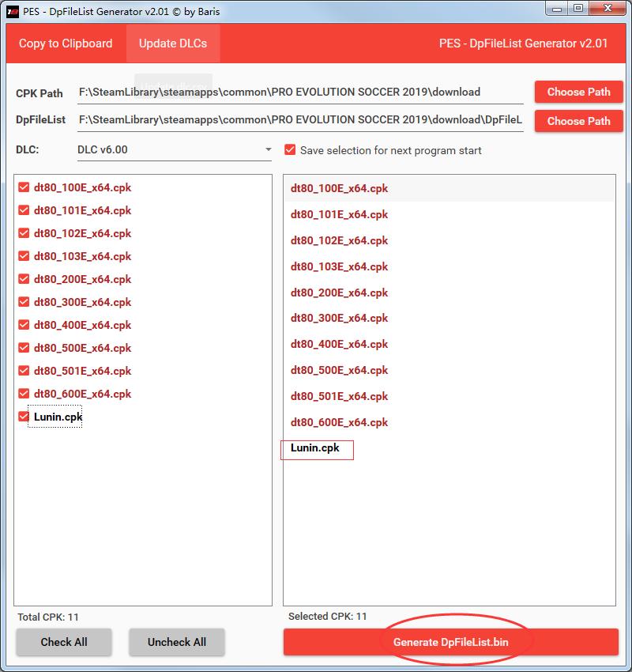The width and height of the screenshot is (632, 672).
Task: Select dt80_500E_x64.cpk in selected list
Action: 450,370
